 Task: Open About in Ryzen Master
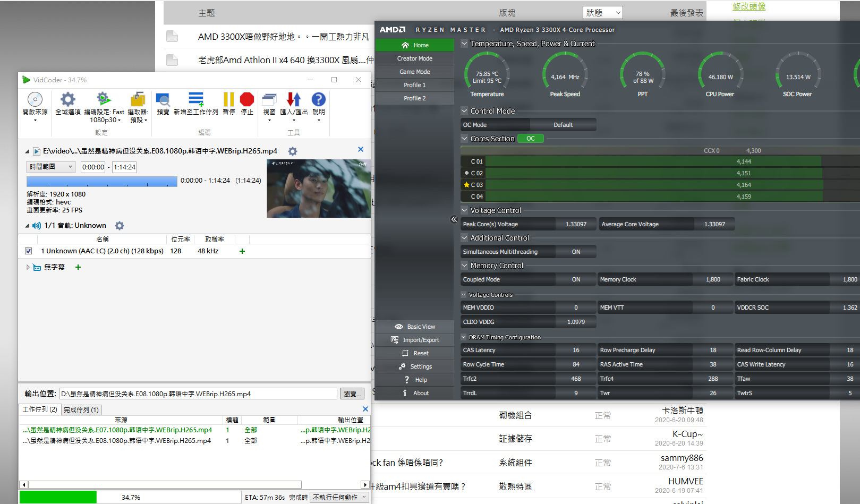coord(415,393)
